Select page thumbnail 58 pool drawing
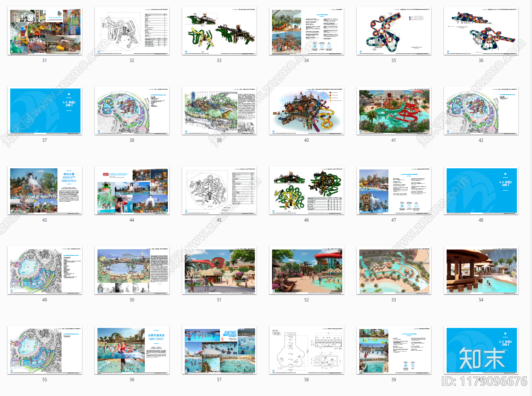Image resolution: width=532 pixels, height=396 pixels. point(306,350)
